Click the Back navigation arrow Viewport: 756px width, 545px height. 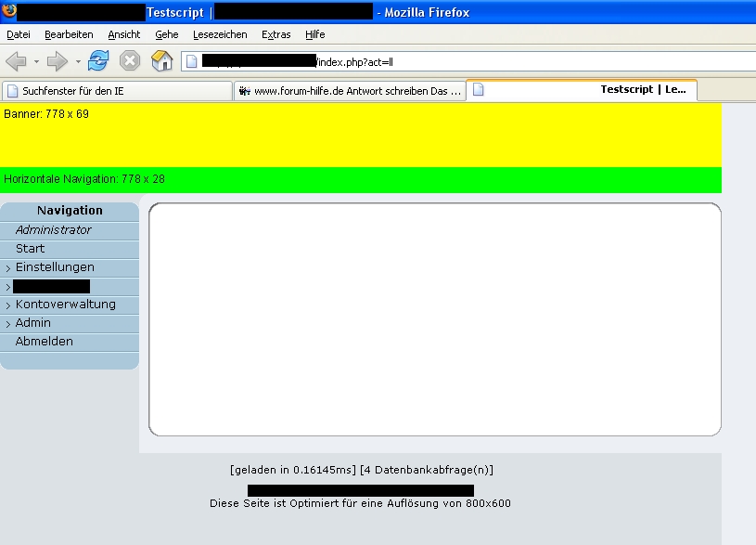tap(16, 61)
